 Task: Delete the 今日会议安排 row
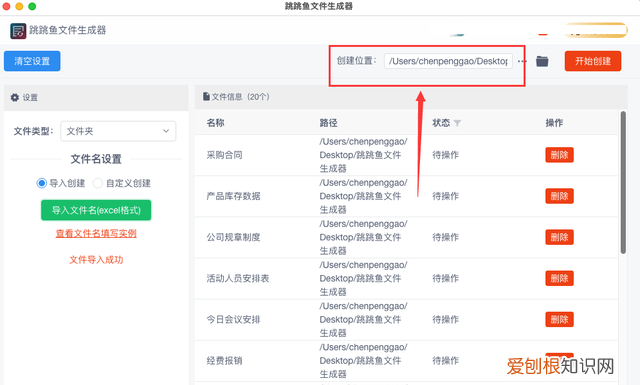[x=559, y=319]
